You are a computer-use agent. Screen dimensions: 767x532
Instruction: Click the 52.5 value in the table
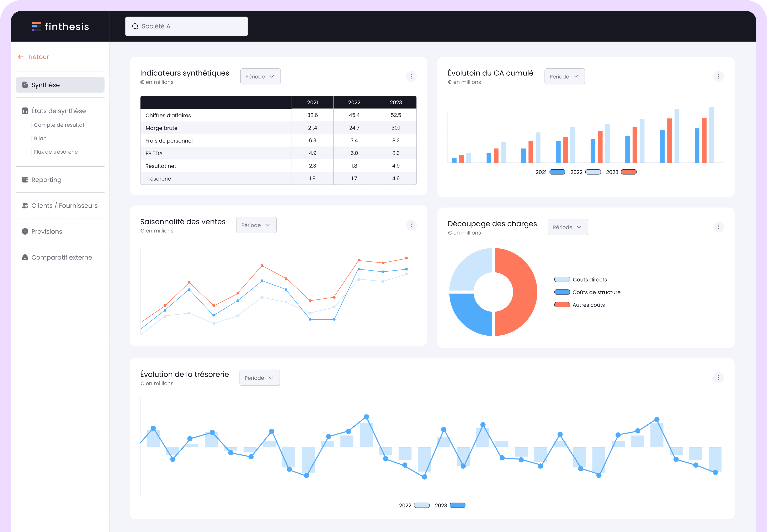tap(396, 115)
